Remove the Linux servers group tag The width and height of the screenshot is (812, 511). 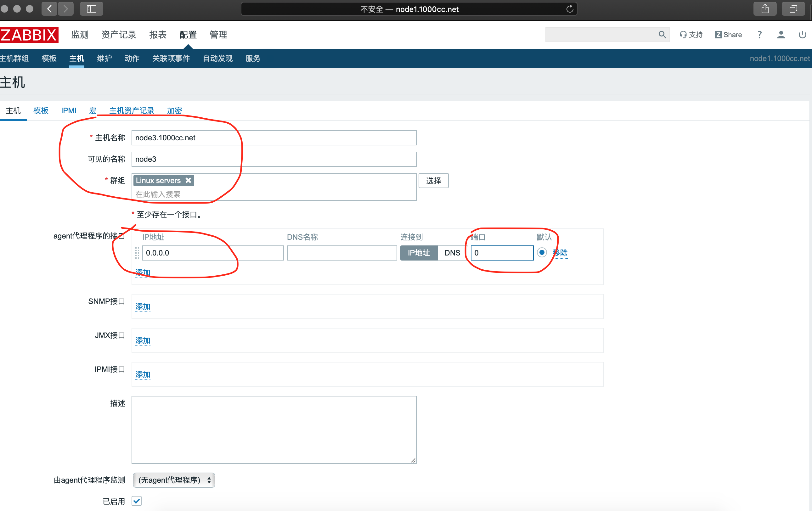coord(188,180)
